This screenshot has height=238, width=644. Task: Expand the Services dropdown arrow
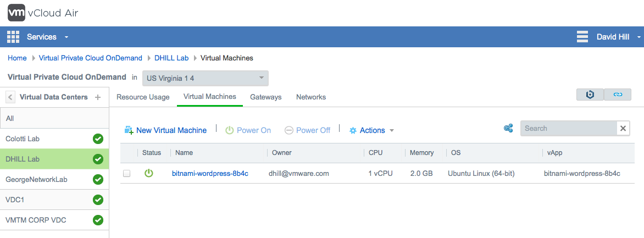pyautogui.click(x=66, y=37)
